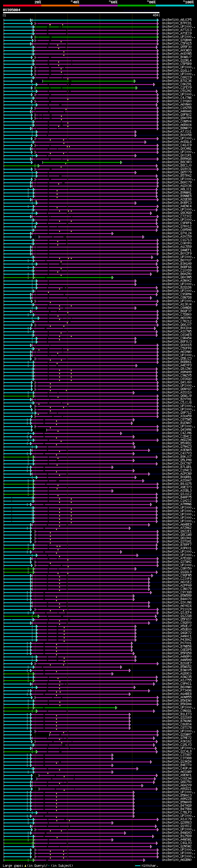Select the UniRef100_B2VTH1 label
Viewport: 197px width, 868px height.
(x=177, y=399)
